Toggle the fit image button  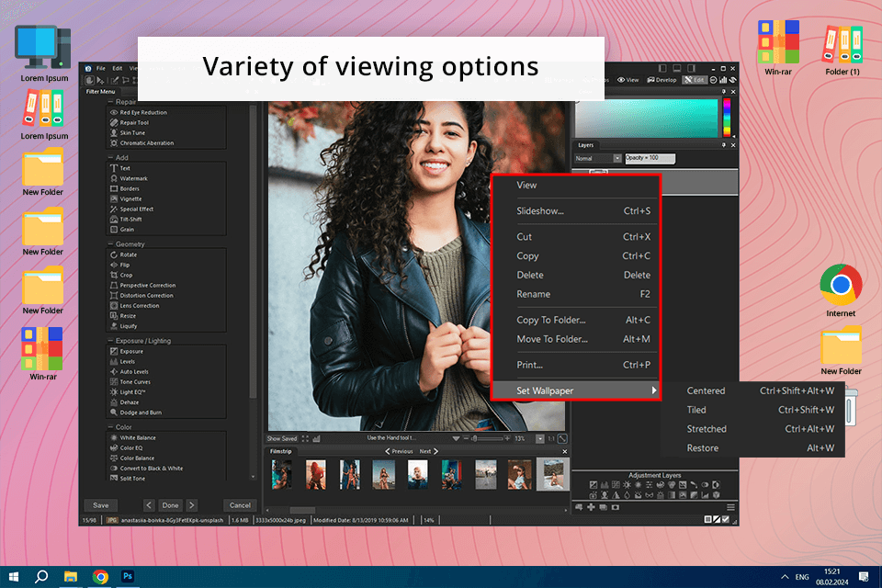562,438
